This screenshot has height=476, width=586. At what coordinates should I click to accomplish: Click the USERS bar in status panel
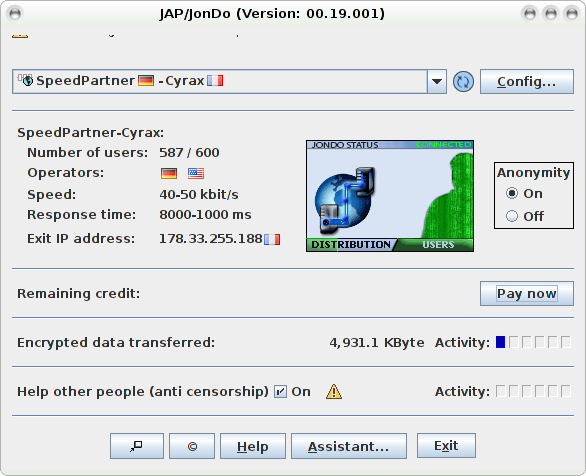point(438,245)
